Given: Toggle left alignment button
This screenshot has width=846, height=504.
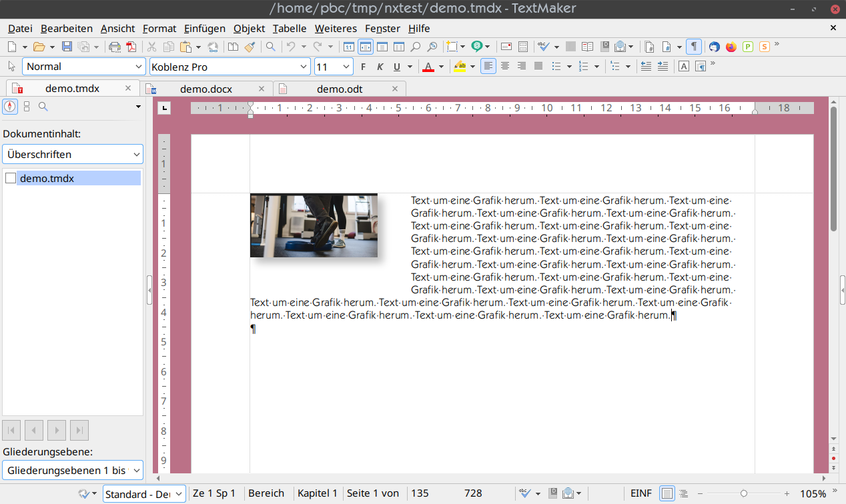Looking at the screenshot, I should click(488, 66).
